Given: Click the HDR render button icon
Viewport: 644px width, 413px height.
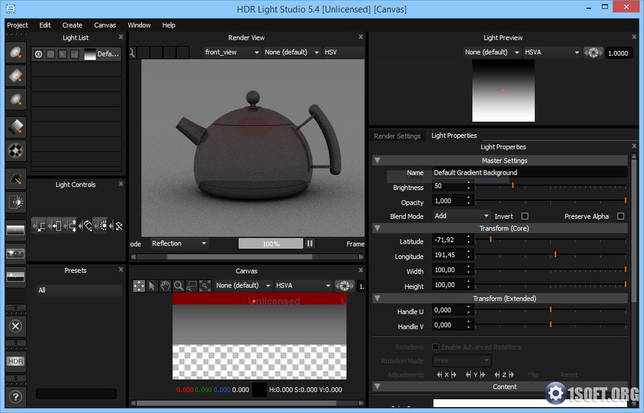Looking at the screenshot, I should click(16, 361).
